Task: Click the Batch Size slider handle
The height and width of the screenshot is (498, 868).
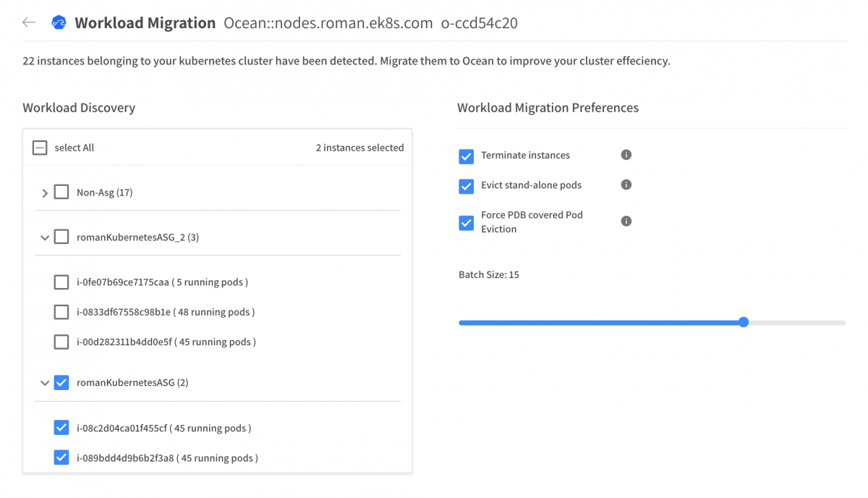Action: click(x=744, y=322)
